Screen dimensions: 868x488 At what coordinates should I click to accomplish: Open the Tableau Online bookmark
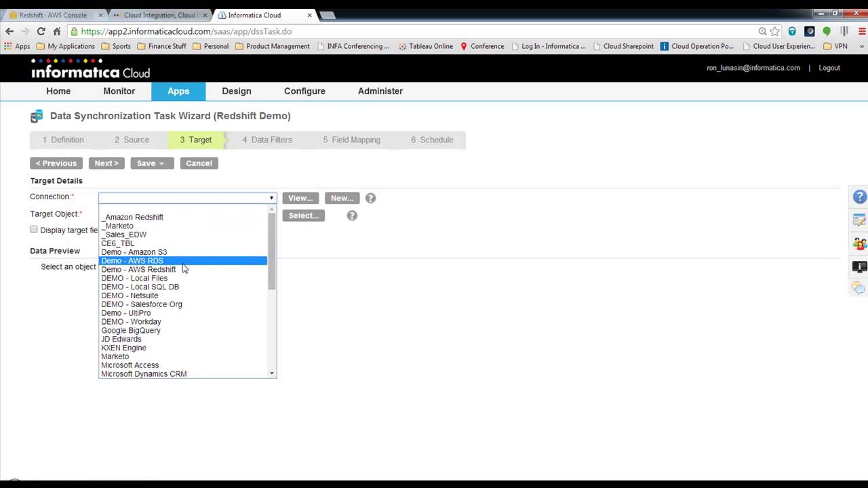[x=425, y=46]
